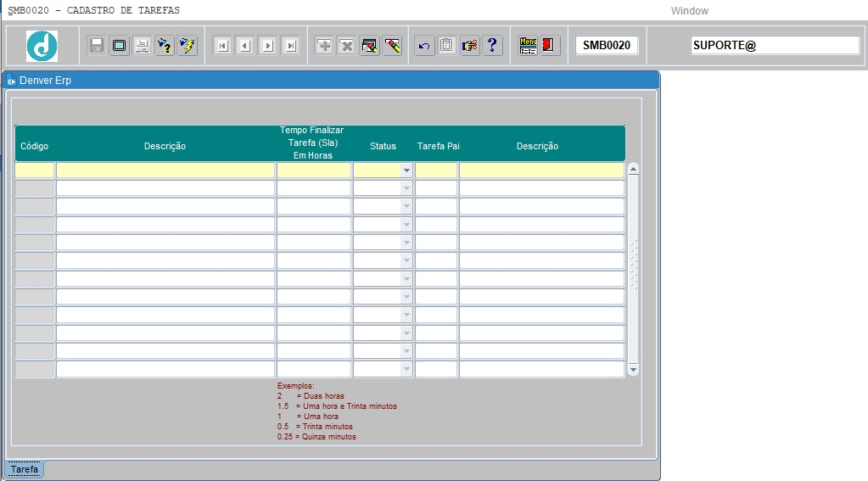
Task: Click the first row Descrição field
Action: (165, 171)
